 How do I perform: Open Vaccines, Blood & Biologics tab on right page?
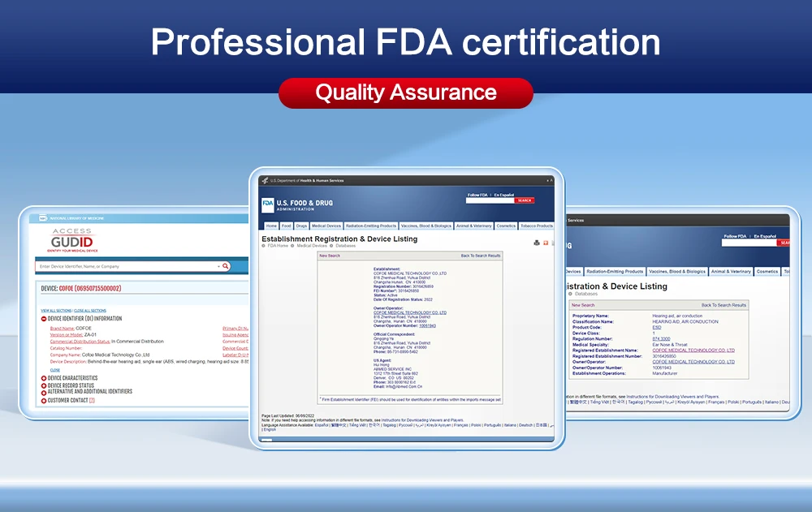[677, 271]
